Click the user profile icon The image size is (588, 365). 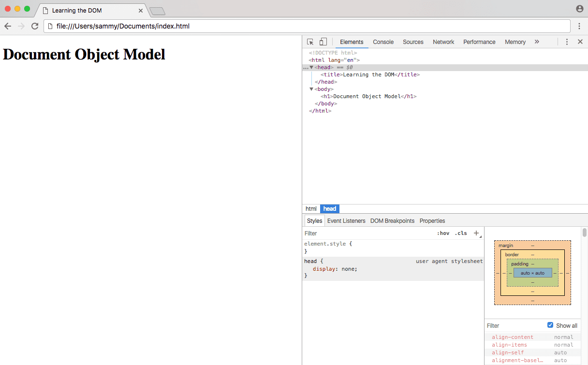point(580,9)
